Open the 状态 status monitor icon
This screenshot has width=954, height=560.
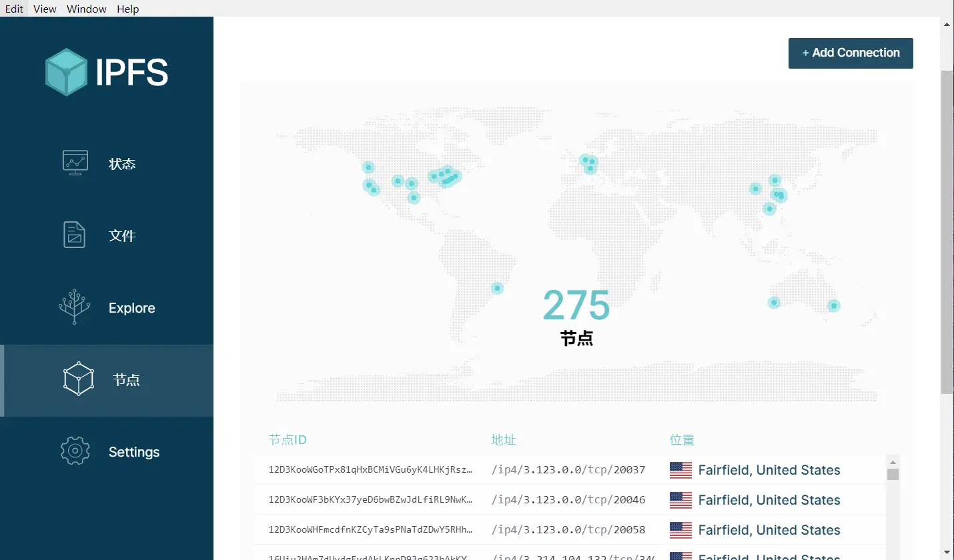coord(75,163)
